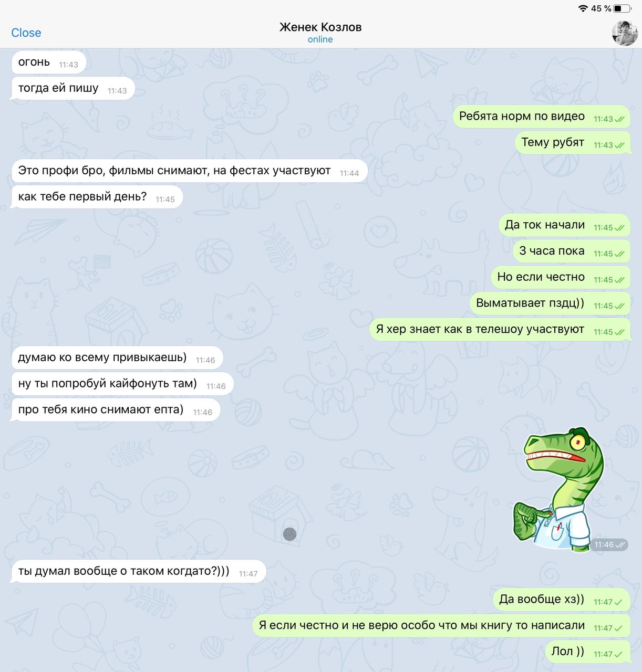Tap the Wi-Fi status icon
Viewport: 642px width, 672px height.
[583, 8]
